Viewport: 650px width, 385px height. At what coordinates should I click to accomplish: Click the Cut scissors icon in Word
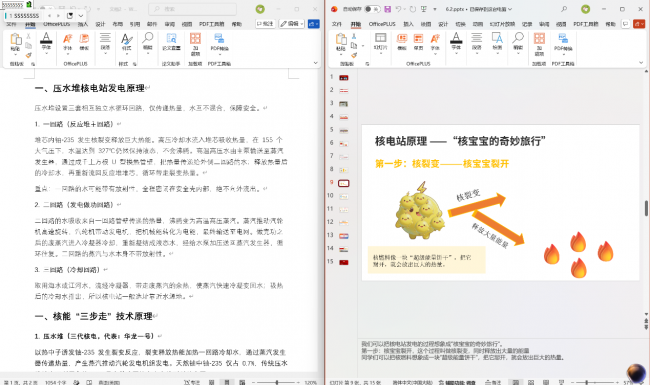click(29, 36)
